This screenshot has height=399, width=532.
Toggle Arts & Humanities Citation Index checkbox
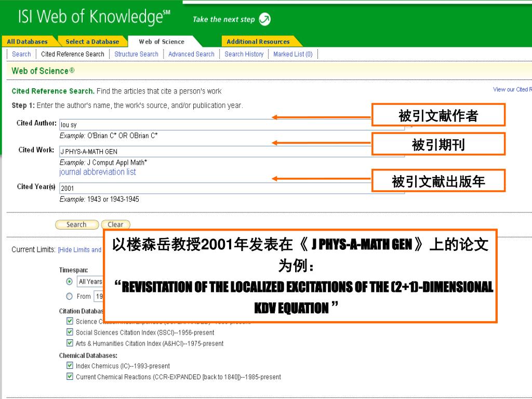click(x=70, y=343)
